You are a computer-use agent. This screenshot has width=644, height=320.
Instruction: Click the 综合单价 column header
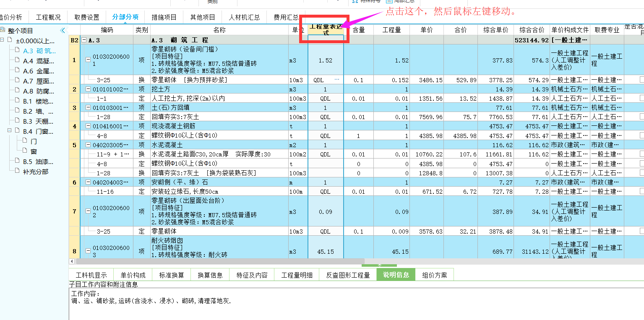495,30
